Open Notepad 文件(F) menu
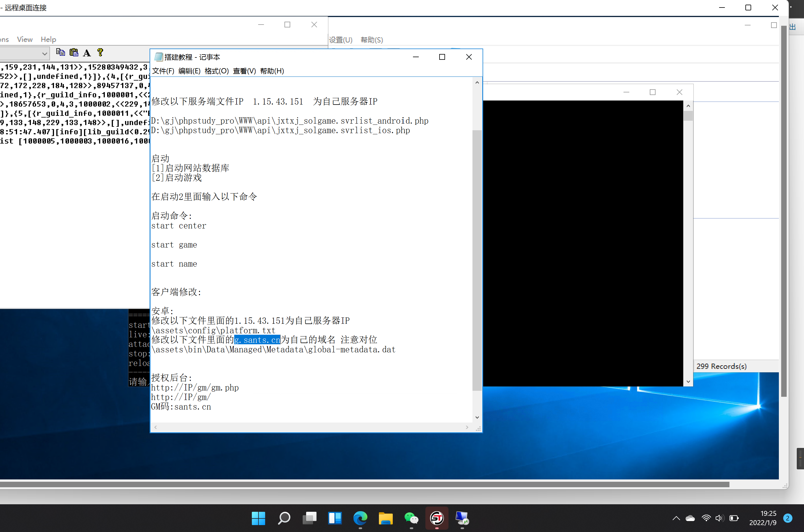The width and height of the screenshot is (804, 532). click(163, 71)
